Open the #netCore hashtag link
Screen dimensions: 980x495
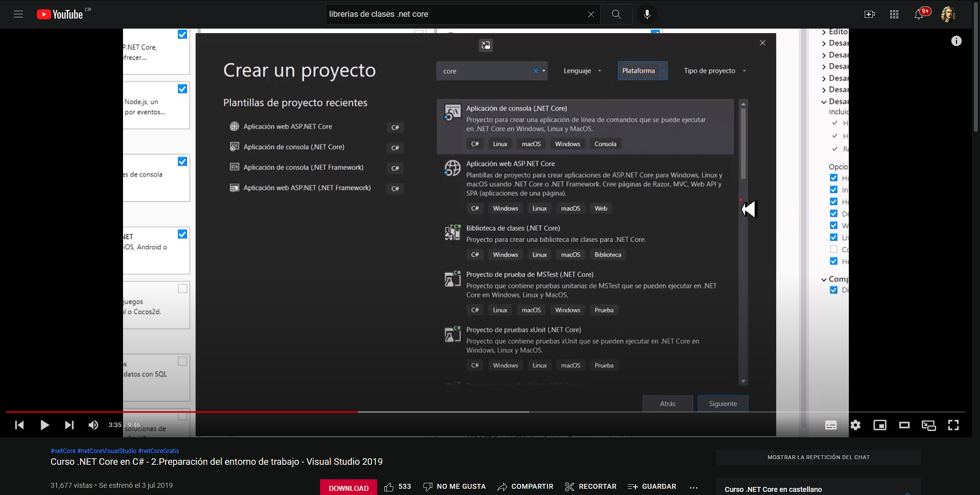point(63,451)
